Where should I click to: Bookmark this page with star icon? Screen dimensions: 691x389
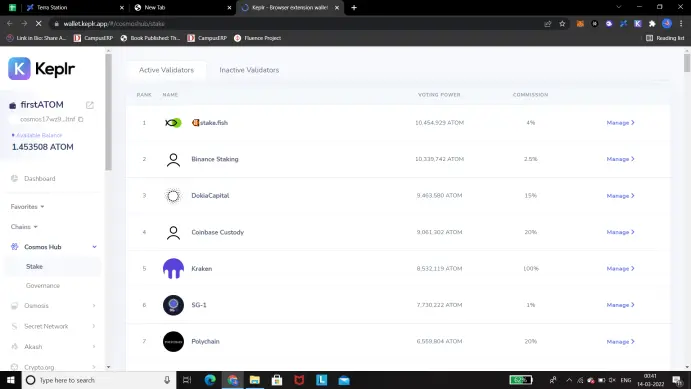(x=562, y=24)
